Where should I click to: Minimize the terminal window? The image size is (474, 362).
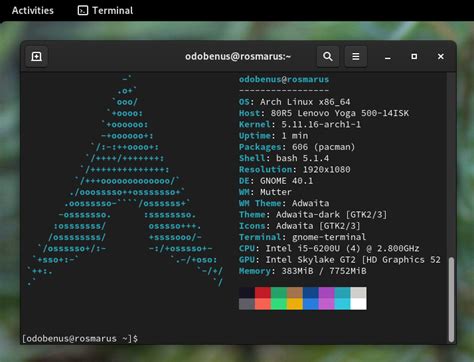pos(387,57)
